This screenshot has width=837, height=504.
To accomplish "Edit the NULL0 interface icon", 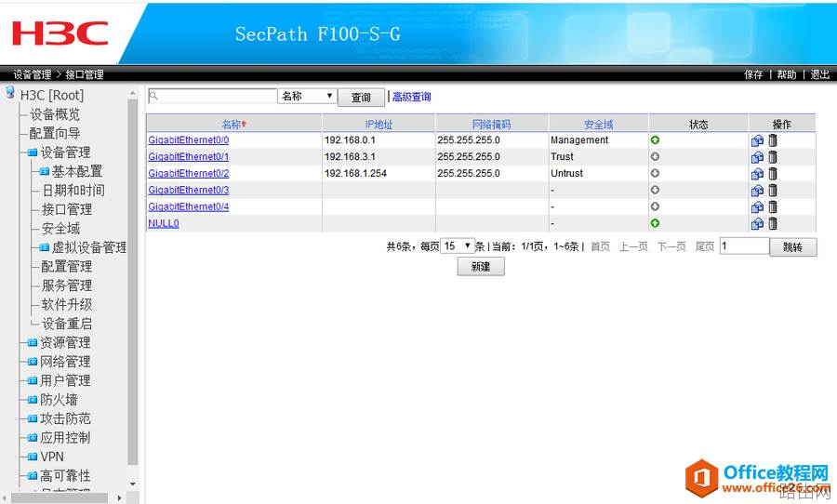I will point(757,223).
